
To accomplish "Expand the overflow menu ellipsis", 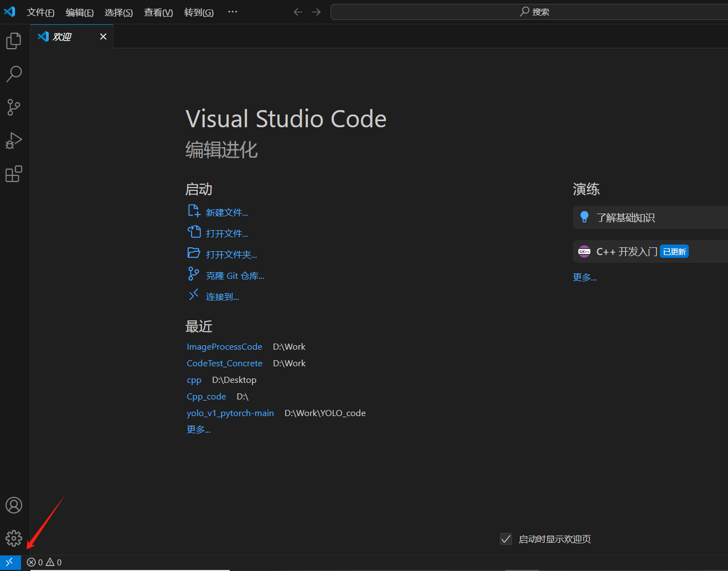I will [233, 12].
